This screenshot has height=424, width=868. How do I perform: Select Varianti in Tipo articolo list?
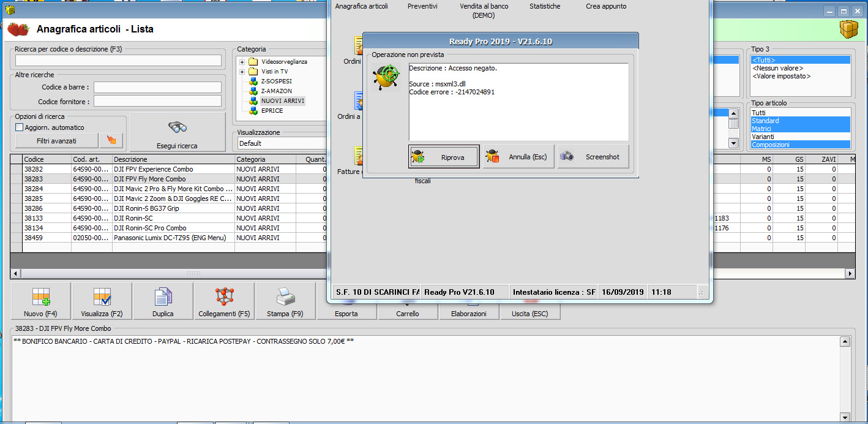[x=801, y=137]
